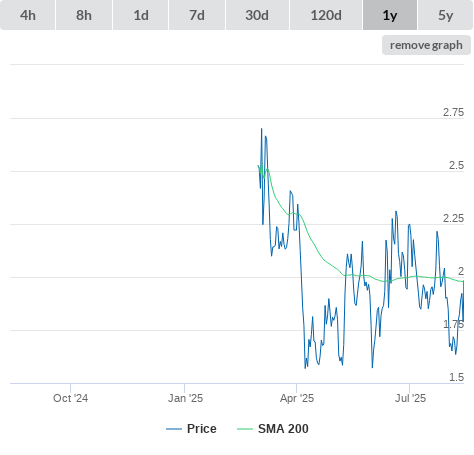Click the blue Price legend line marker
Viewport: 474px width, 455px height.
pos(174,429)
